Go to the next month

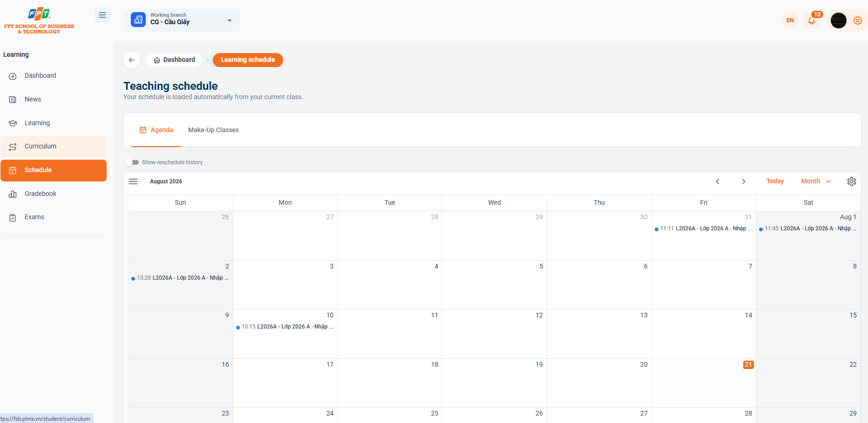pos(744,181)
